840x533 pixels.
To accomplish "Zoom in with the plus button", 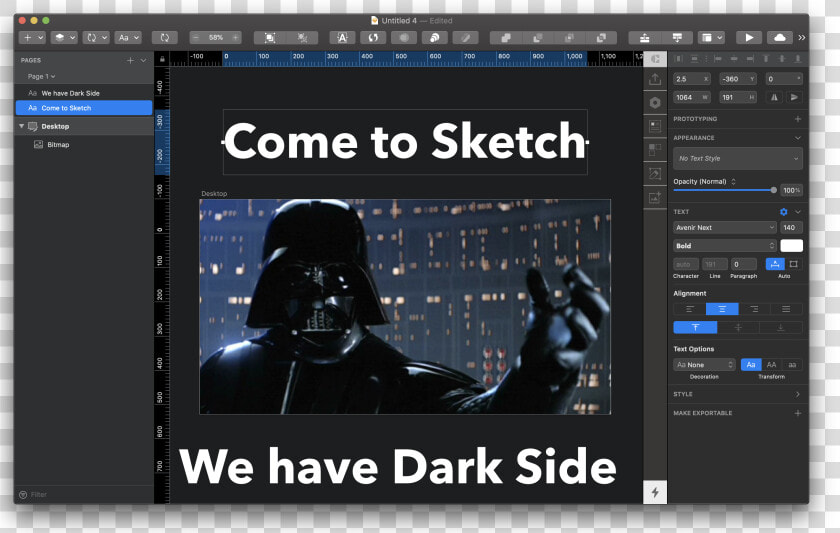I will click(235, 37).
